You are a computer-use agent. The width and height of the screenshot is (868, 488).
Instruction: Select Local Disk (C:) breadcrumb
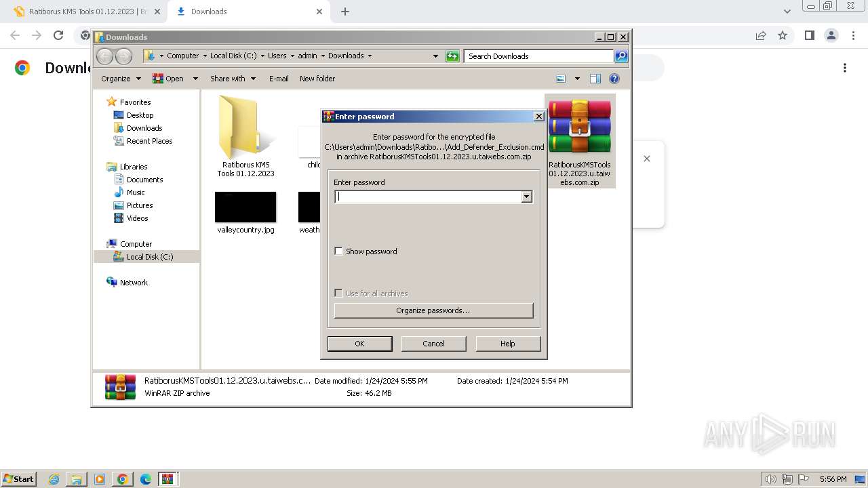point(233,56)
